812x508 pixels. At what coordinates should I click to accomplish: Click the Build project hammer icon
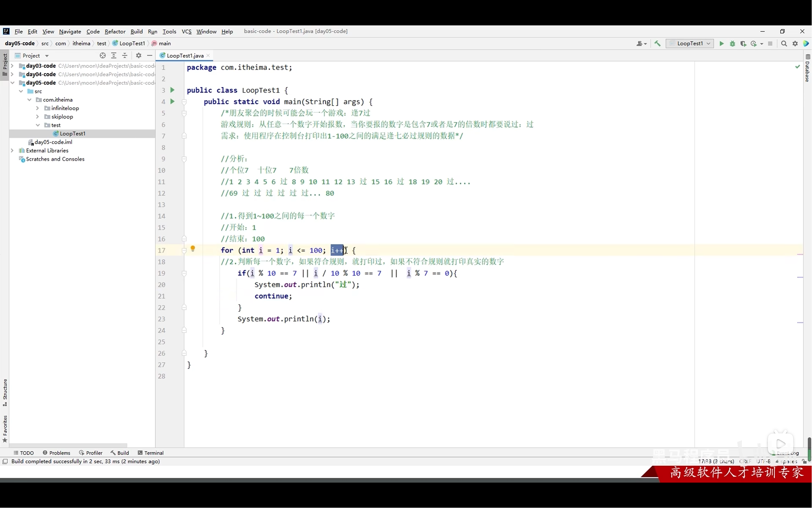tap(658, 44)
